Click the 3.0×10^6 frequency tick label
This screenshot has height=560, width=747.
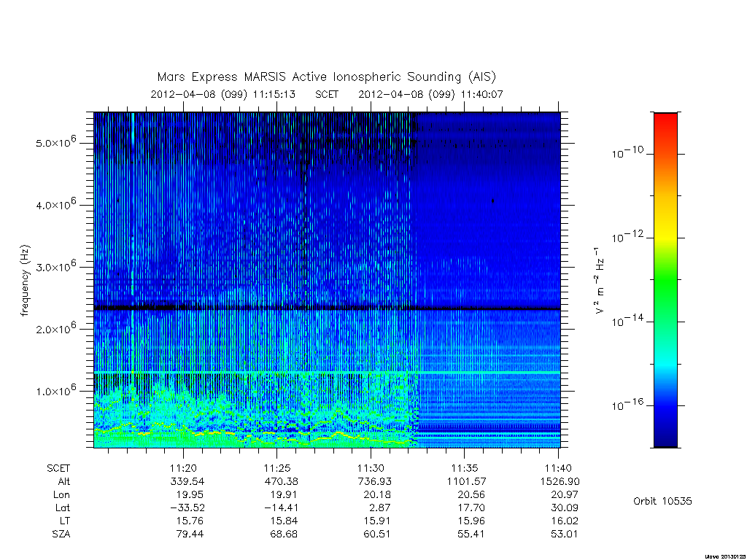coord(56,265)
